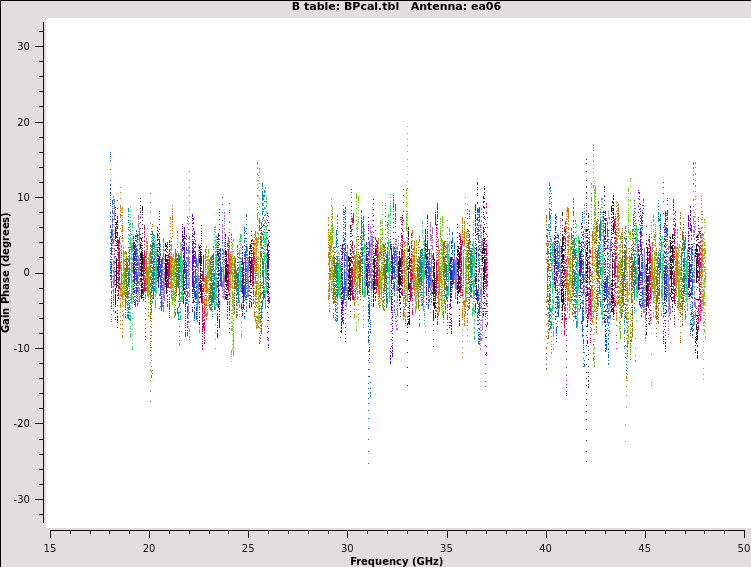Viewport: 751px width, 567px height.
Task: Click the y-axis tick label -20
Action: tap(21, 424)
